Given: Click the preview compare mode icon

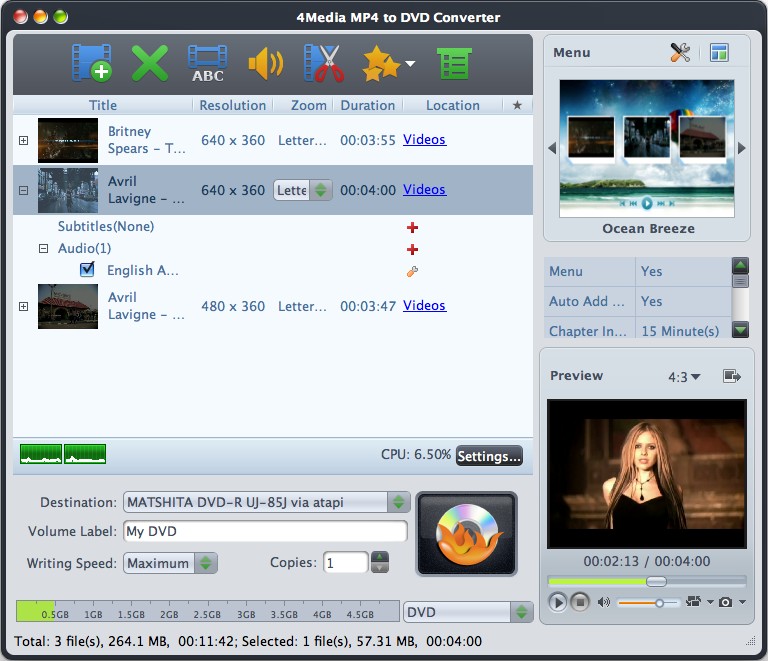Looking at the screenshot, I should click(693, 602).
